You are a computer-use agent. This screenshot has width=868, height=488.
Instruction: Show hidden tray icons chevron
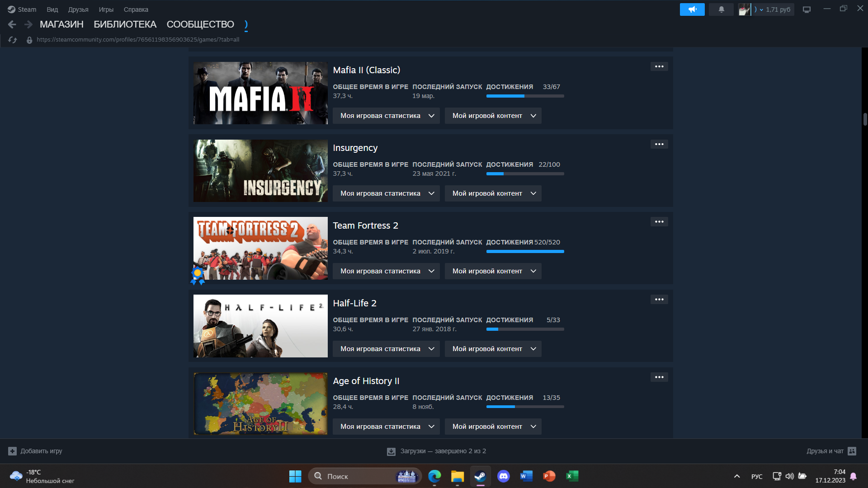coord(737,476)
